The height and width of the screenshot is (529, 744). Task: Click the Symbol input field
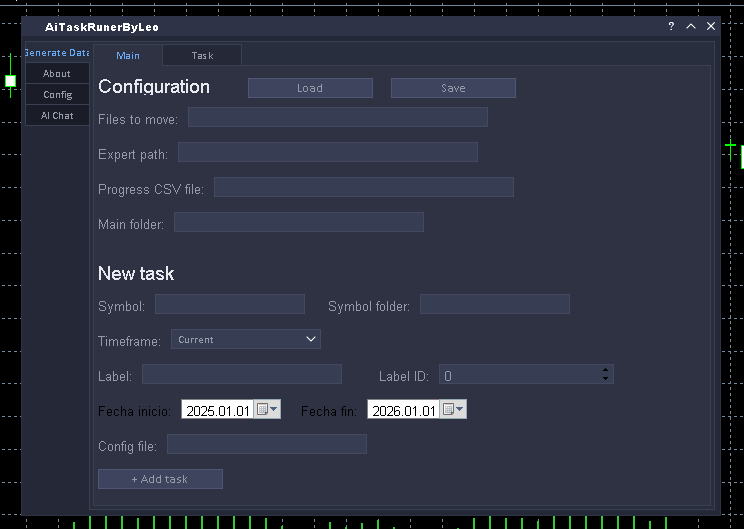coord(229,305)
